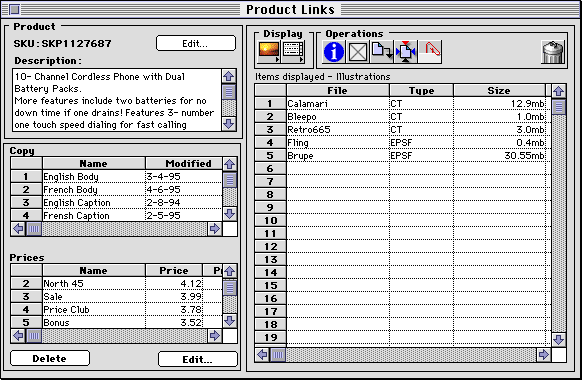582x380 pixels.
Task: Click Description scrollbar down arrow
Action: tap(229, 124)
